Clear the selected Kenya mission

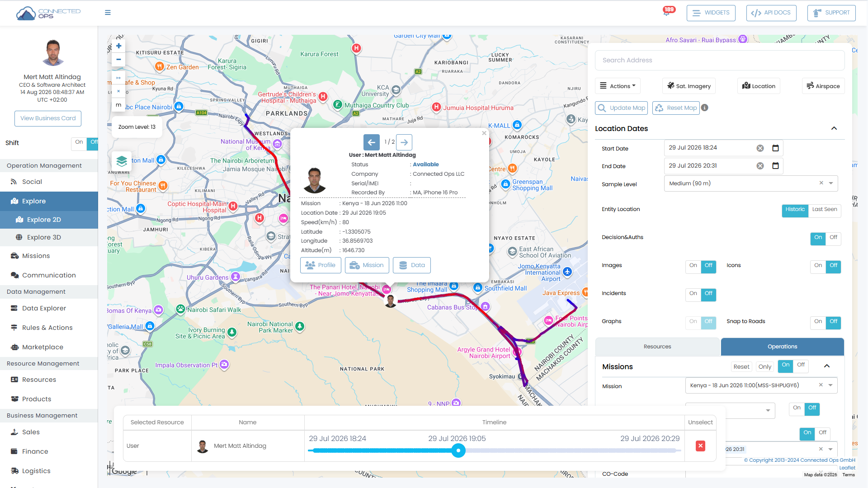(x=821, y=385)
